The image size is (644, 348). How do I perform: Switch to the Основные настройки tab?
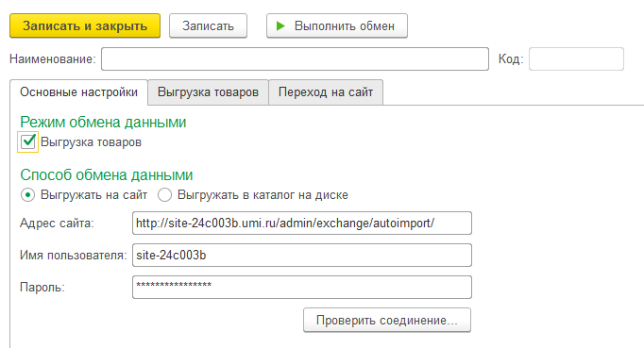click(x=78, y=91)
